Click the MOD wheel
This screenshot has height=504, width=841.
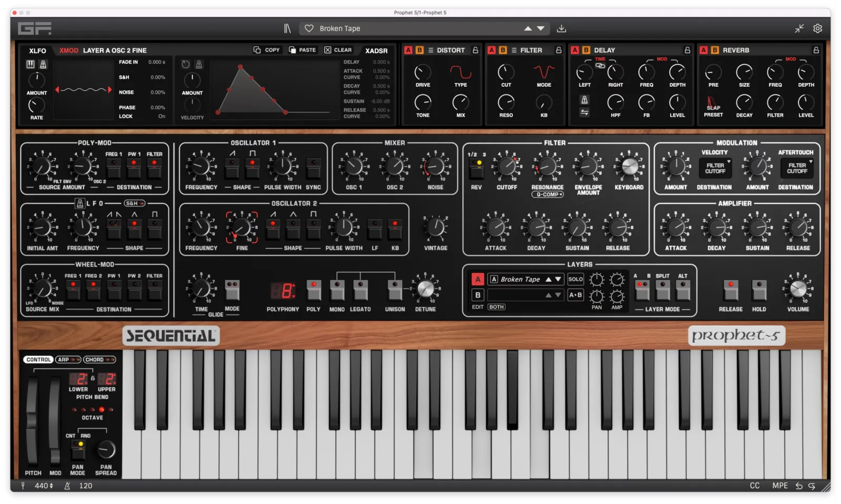pos(55,420)
